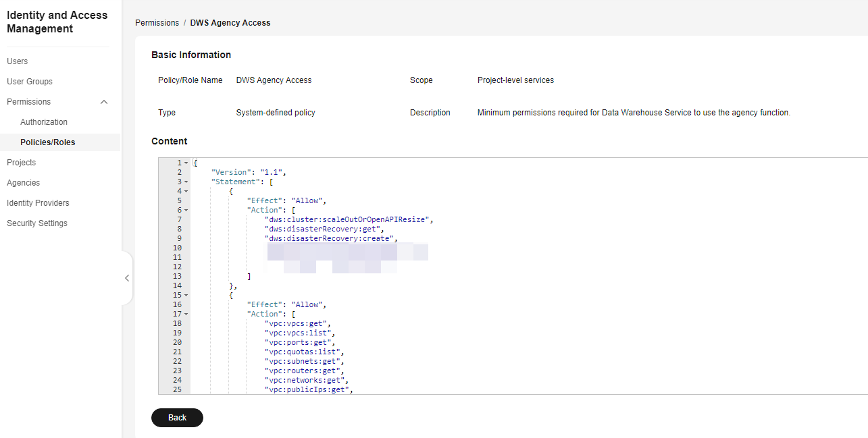Fold the Statement array at line 3

[186, 182]
